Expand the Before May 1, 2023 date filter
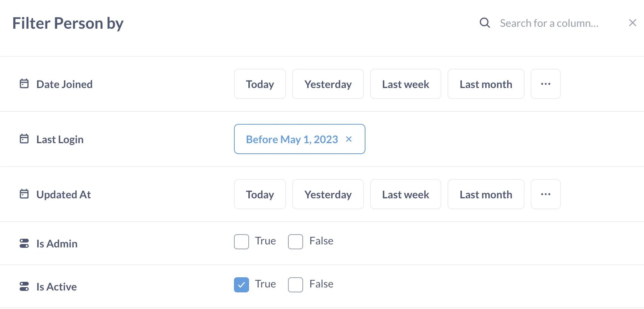Screen dimensions: 644x309 coord(292,139)
